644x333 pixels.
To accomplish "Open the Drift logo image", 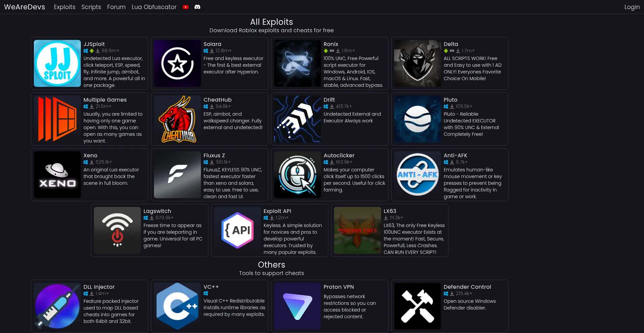I will (298, 119).
